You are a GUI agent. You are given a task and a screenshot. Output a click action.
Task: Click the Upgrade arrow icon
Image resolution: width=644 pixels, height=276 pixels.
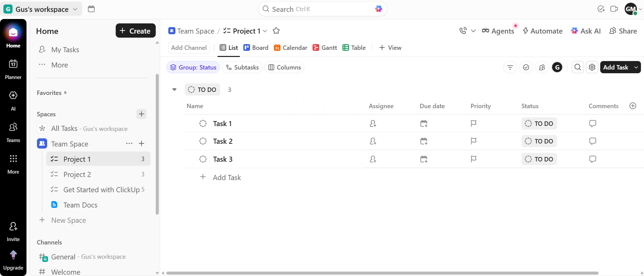tap(13, 255)
